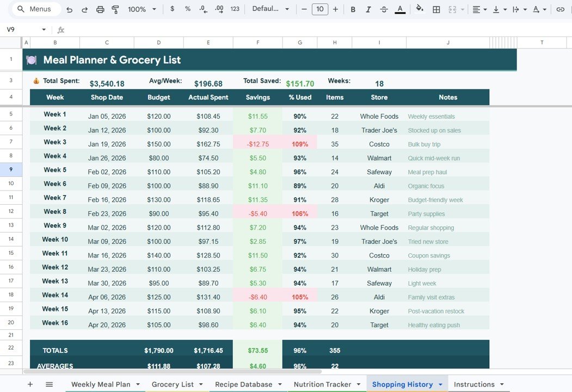572x392 pixels.
Task: Select the Paint format tool
Action: pyautogui.click(x=115, y=9)
